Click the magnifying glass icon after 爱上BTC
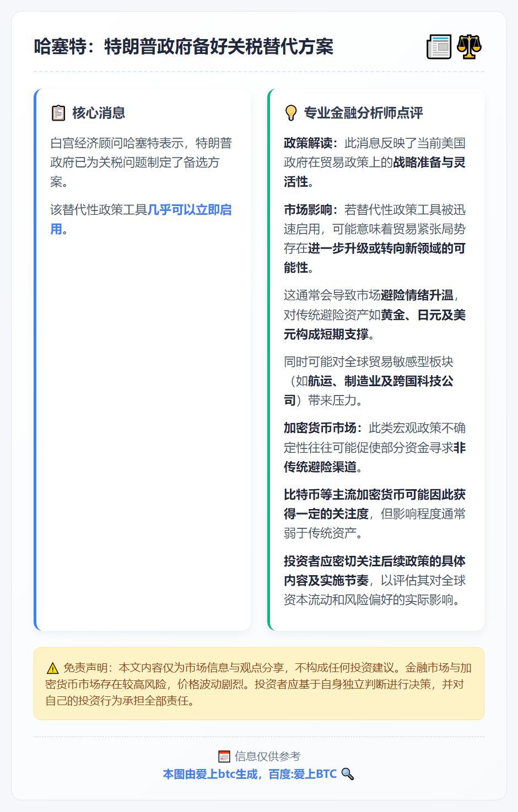518x812 pixels. [x=348, y=774]
